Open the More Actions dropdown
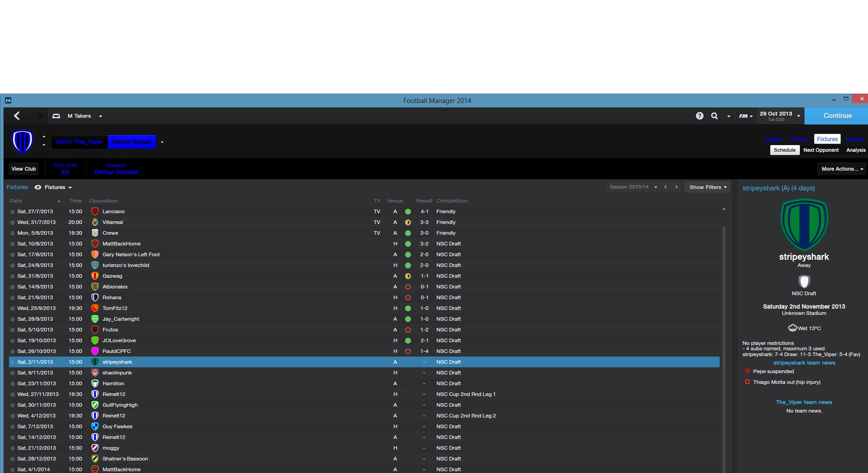This screenshot has height=473, width=868. [842, 169]
